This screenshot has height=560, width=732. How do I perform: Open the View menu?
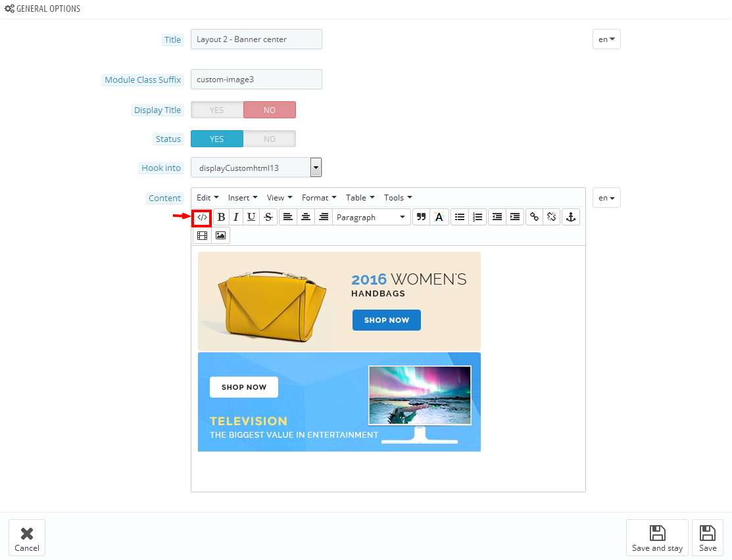click(x=280, y=198)
